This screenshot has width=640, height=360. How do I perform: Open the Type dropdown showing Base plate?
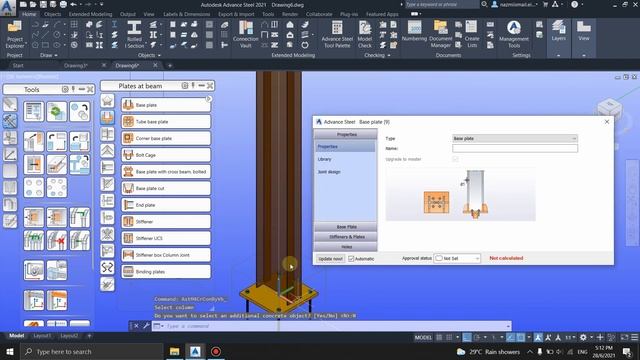point(515,138)
